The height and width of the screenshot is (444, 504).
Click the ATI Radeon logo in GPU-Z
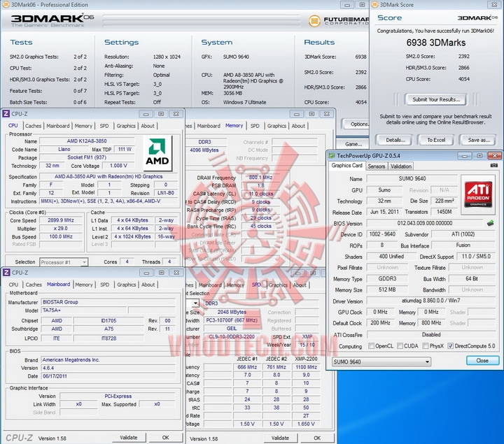click(x=478, y=194)
